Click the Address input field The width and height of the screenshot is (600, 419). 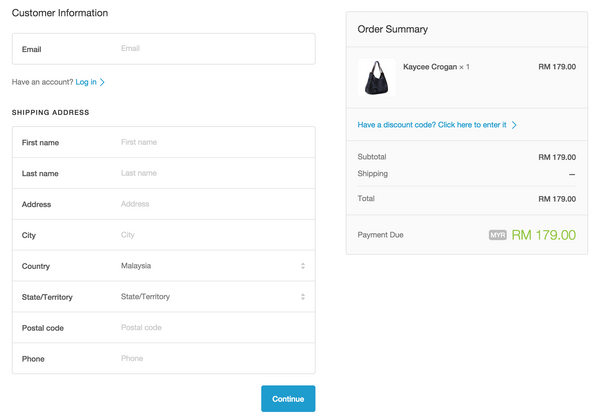pyautogui.click(x=210, y=204)
